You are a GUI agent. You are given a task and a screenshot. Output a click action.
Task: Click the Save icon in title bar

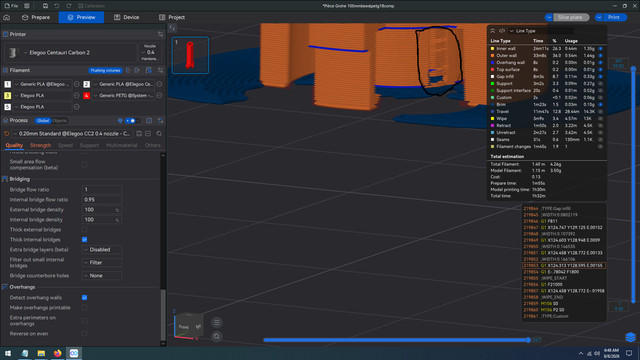pyautogui.click(x=45, y=6)
